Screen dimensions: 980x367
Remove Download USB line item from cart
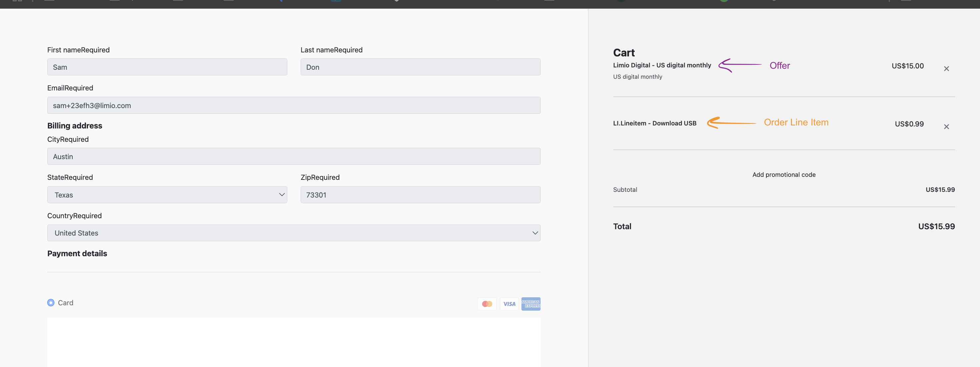click(946, 126)
